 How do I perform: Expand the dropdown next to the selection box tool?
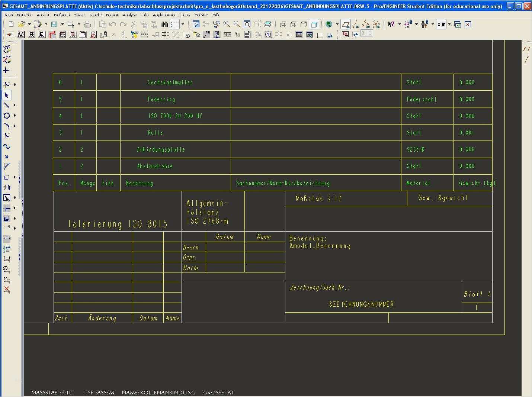click(x=183, y=25)
